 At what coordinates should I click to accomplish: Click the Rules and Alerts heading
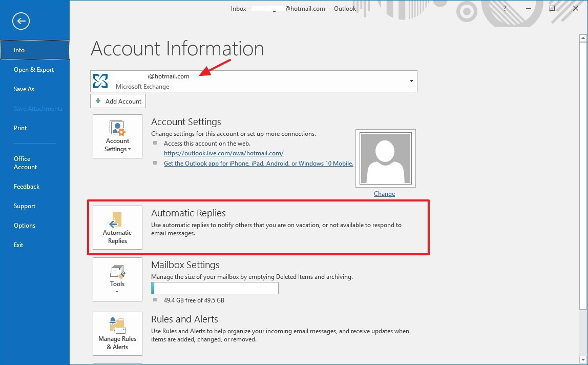[x=184, y=319]
